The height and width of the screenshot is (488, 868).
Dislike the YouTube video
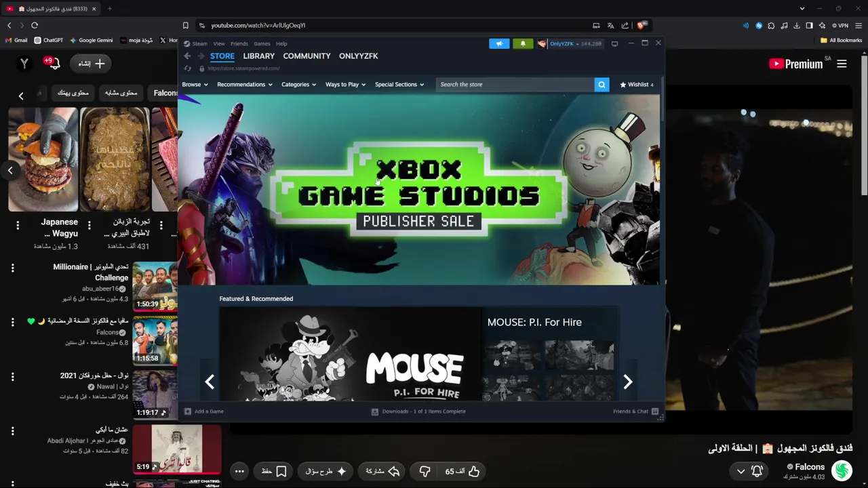(425, 471)
